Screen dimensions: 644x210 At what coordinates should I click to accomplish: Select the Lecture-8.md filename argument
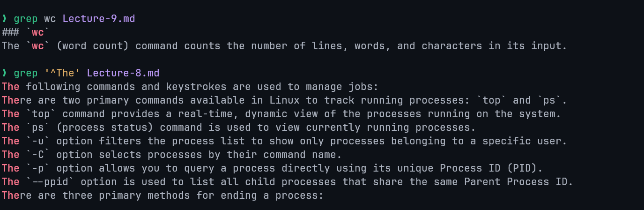coord(123,73)
